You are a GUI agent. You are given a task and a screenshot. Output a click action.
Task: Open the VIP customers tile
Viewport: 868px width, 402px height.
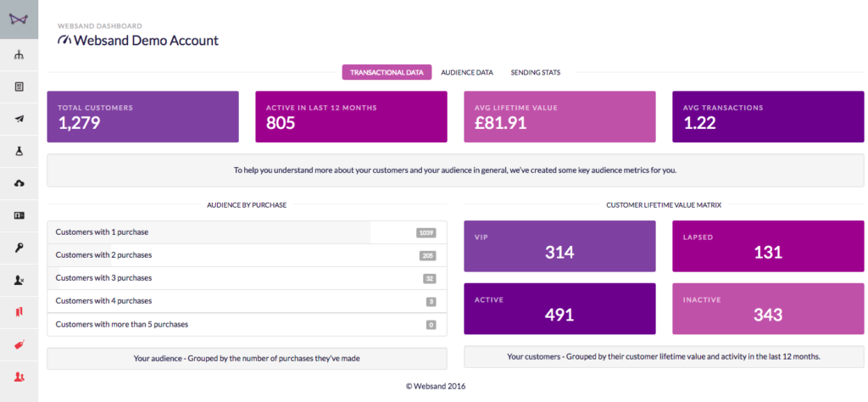[x=559, y=247]
